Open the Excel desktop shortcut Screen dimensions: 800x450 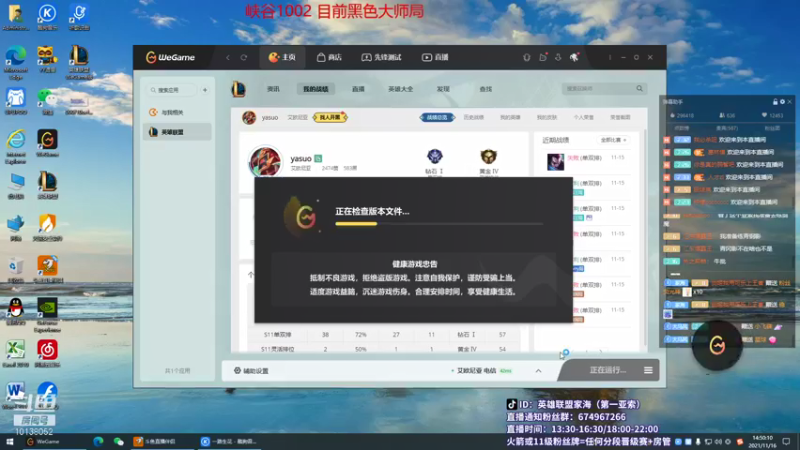pyautogui.click(x=15, y=354)
